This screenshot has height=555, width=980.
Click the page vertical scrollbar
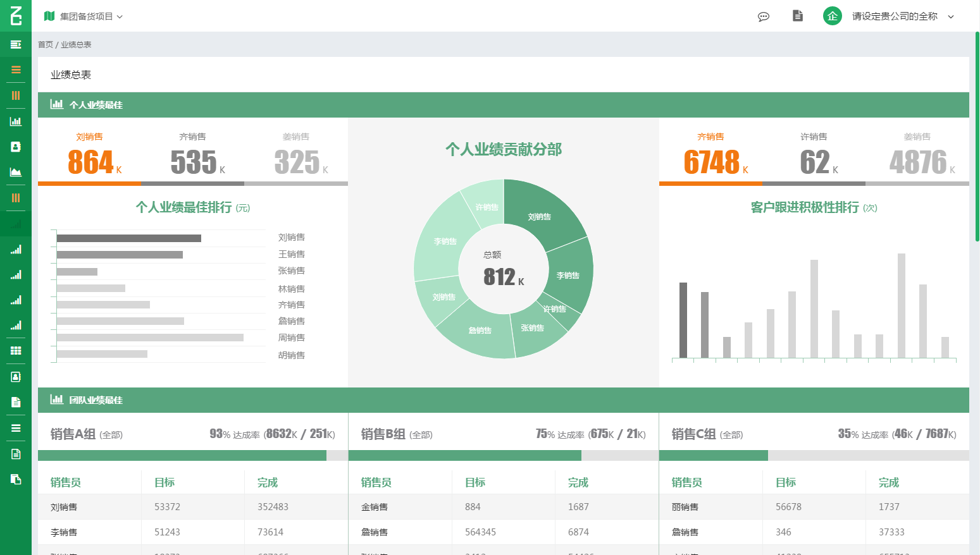(x=977, y=136)
